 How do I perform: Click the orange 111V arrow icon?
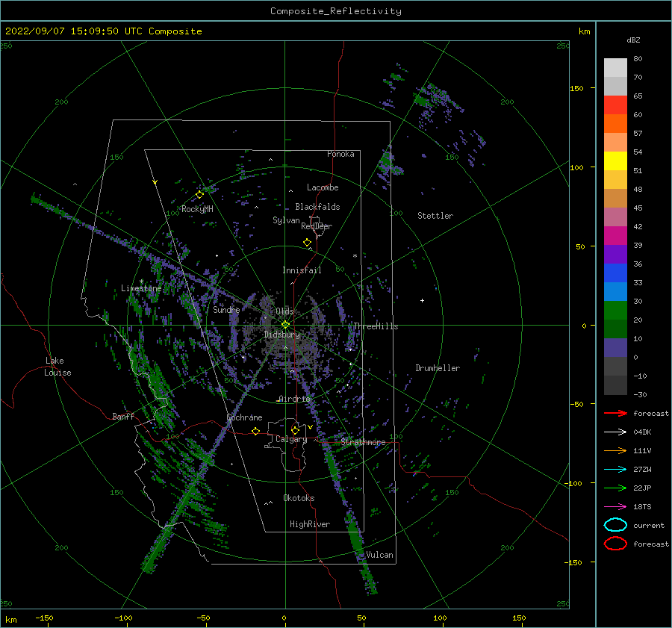[x=615, y=450]
